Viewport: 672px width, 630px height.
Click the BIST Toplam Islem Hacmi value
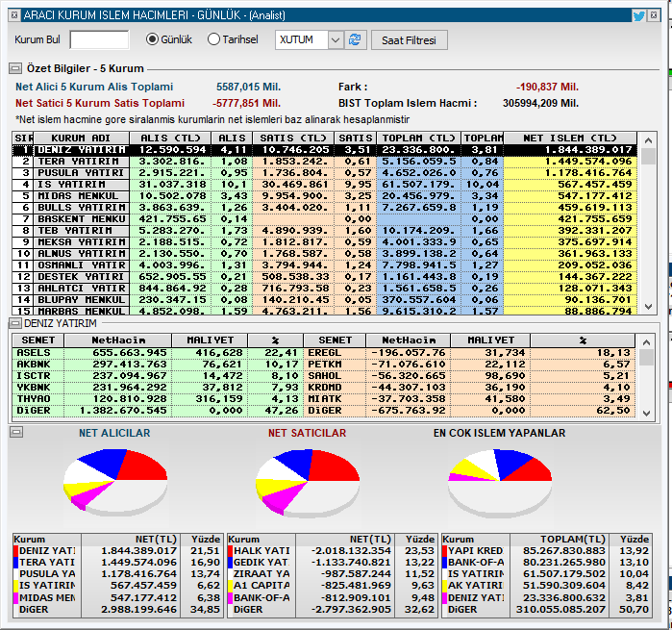click(540, 103)
